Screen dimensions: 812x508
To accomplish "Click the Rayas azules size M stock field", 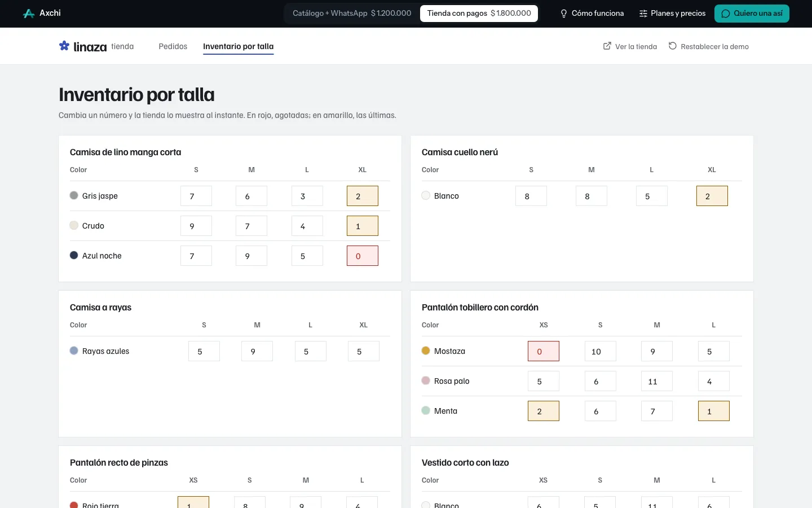I will pos(257,351).
